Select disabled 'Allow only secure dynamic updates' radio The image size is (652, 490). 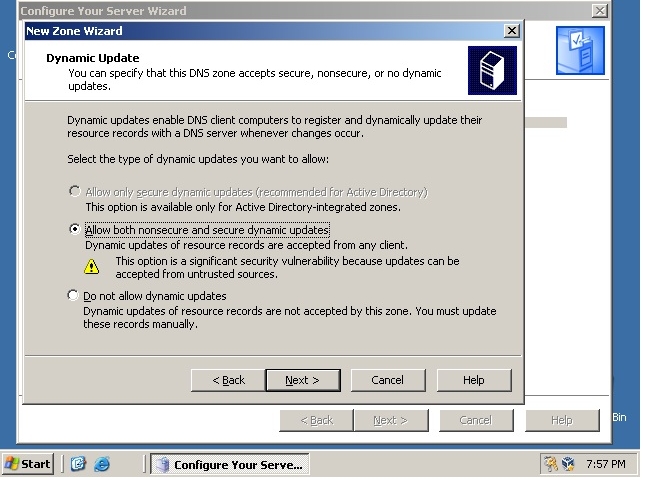coord(74,191)
